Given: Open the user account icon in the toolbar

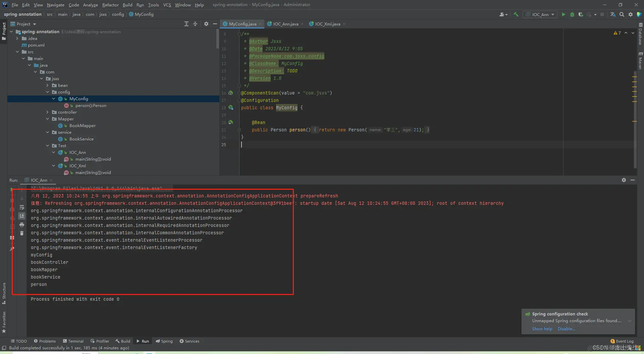Looking at the screenshot, I should (503, 14).
